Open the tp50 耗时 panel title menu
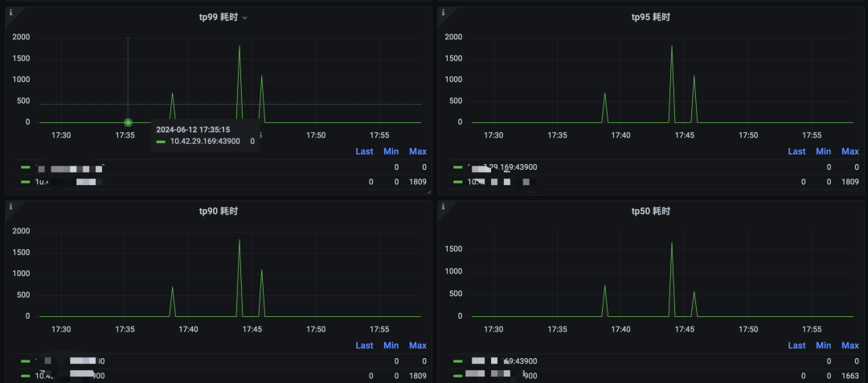The image size is (868, 383). coord(650,211)
